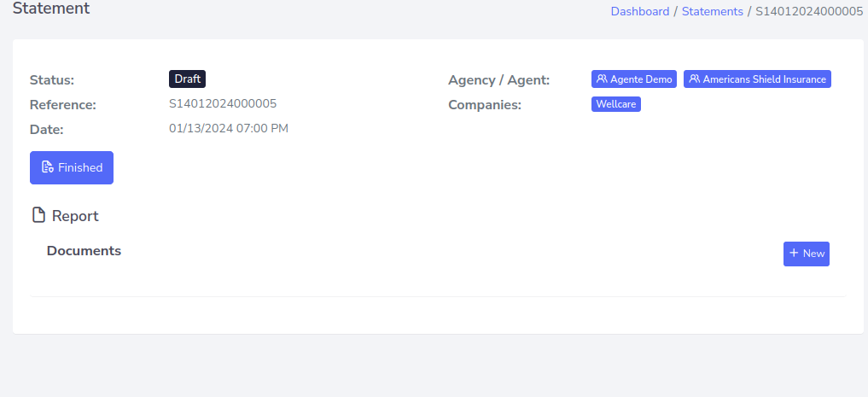The width and height of the screenshot is (868, 397).
Task: Click the users icon on Agente Demo badge
Action: [x=602, y=79]
